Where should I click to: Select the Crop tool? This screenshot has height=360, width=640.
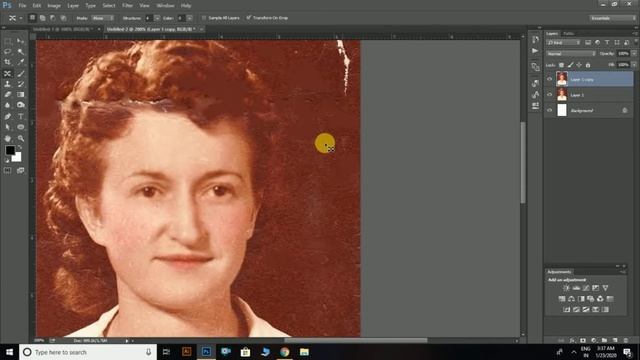click(8, 62)
